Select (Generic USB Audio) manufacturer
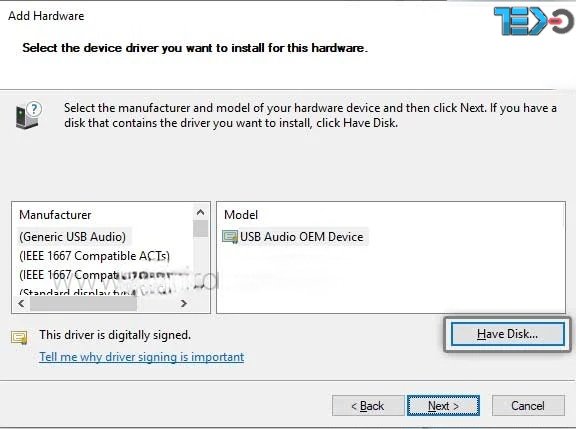 click(72, 237)
